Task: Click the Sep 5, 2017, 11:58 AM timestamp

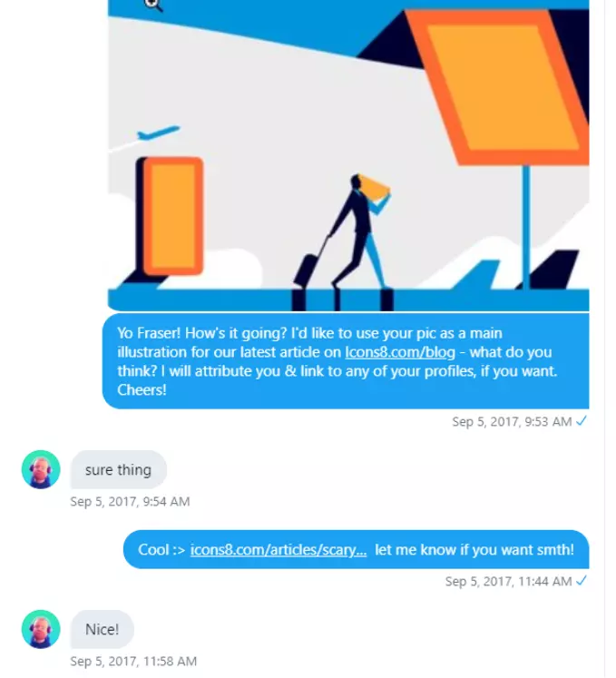Action: 133,661
